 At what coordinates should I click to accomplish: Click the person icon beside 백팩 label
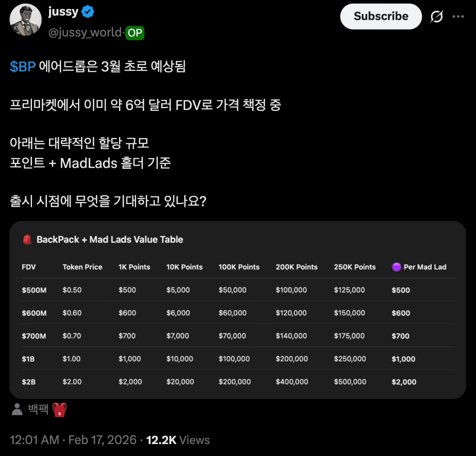[16, 409]
